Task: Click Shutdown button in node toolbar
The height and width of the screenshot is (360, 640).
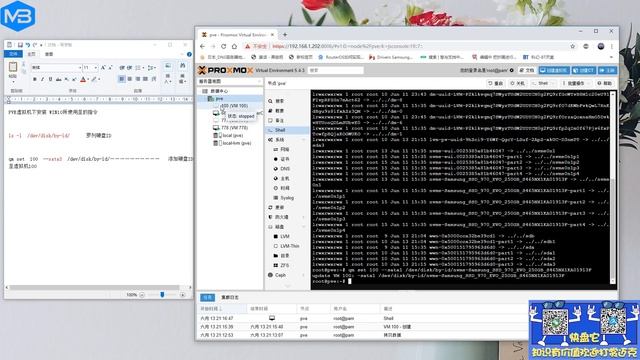Action: tap(517, 83)
